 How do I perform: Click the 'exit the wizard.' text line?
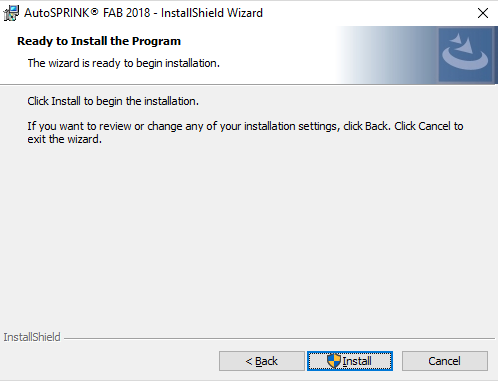[x=65, y=139]
